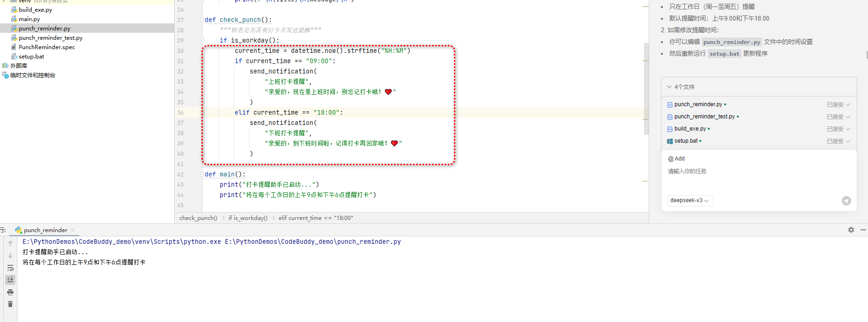The width and height of the screenshot is (868, 322).
Task: Select the 外部库 node in the project tree
Action: [x=19, y=66]
